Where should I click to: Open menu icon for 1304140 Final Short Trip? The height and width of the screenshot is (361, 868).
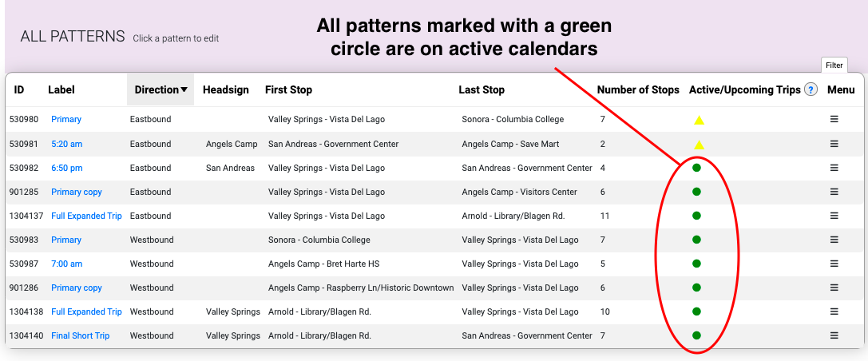pos(834,335)
